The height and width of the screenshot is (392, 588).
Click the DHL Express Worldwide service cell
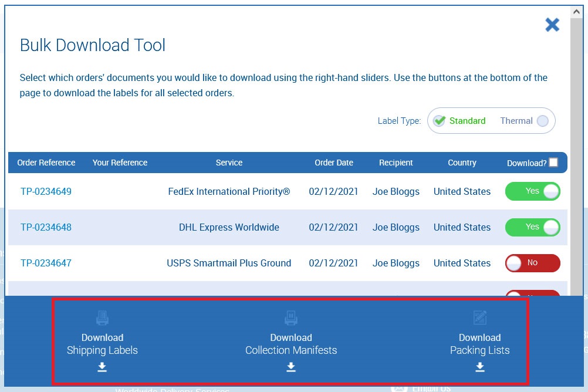pyautogui.click(x=229, y=227)
